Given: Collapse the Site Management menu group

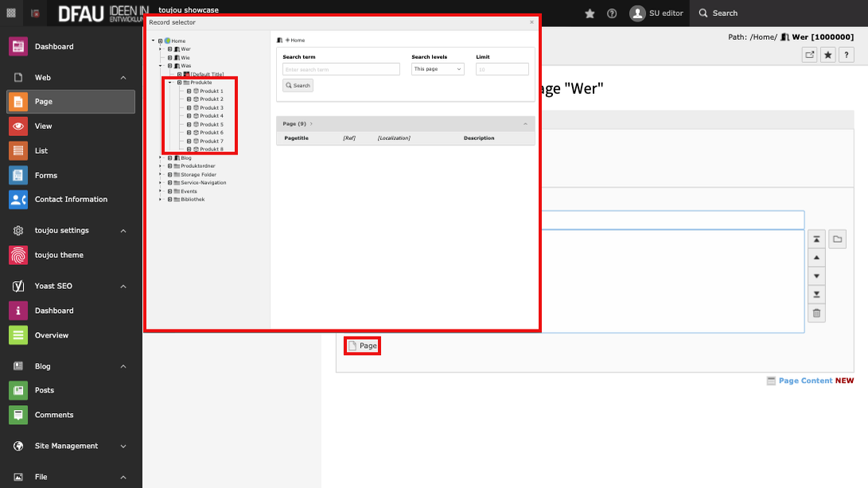Looking at the screenshot, I should coord(123,447).
